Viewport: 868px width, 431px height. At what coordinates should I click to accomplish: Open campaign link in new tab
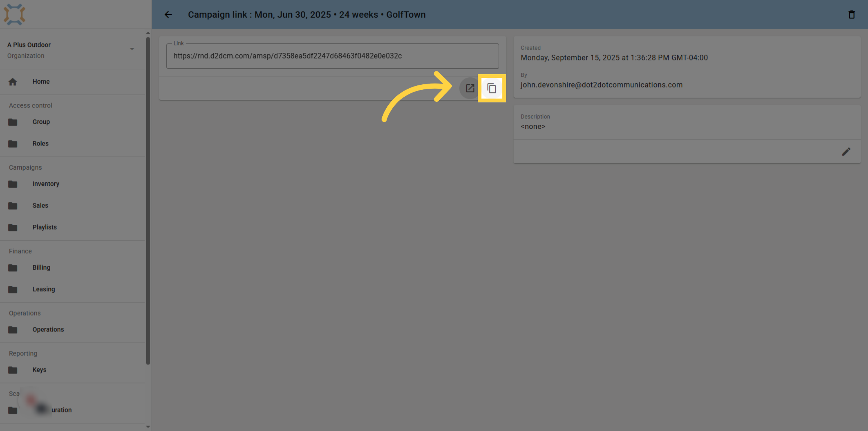pyautogui.click(x=470, y=88)
